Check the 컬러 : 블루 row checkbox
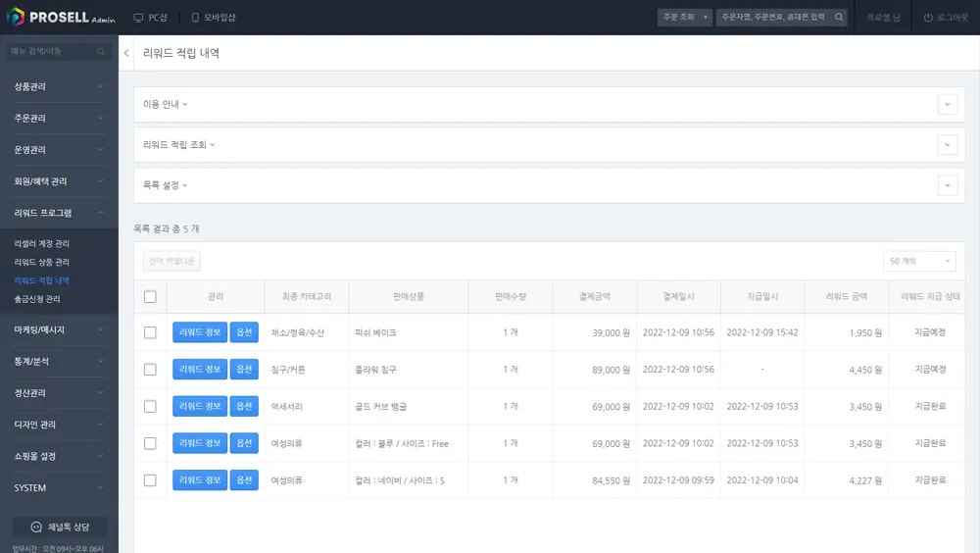Viewport: 980px width, 553px height. 150,443
